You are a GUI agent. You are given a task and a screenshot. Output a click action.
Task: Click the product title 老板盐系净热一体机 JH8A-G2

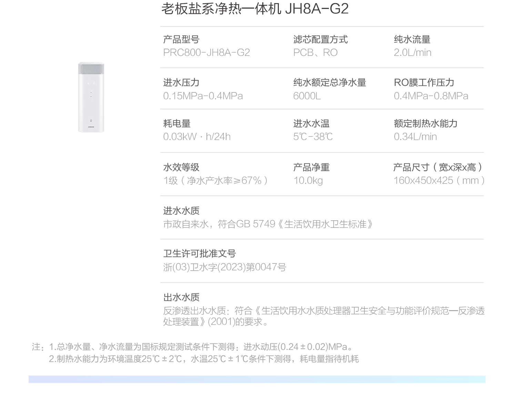point(255,9)
